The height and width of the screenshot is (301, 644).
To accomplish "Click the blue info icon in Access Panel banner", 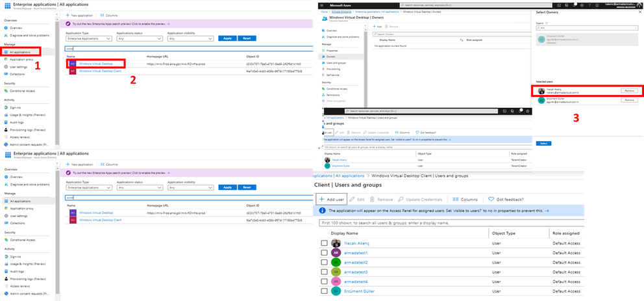I will point(323,211).
